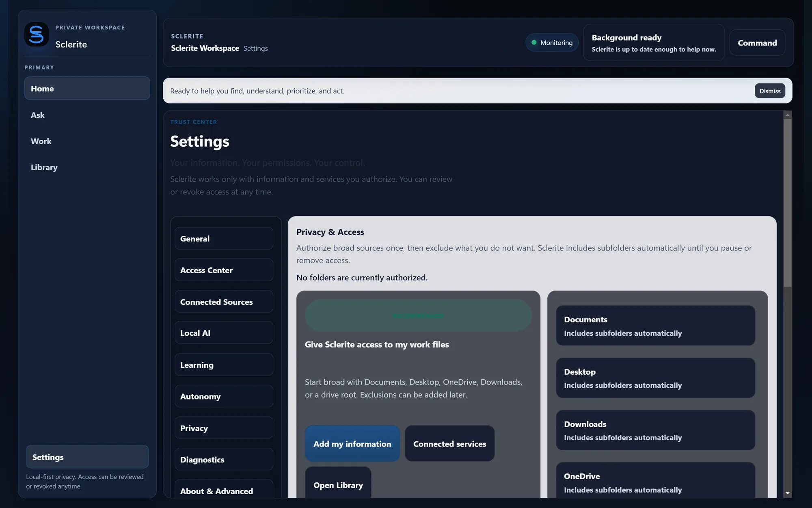The width and height of the screenshot is (812, 508).
Task: Click the green Recommended badge
Action: pyautogui.click(x=419, y=315)
